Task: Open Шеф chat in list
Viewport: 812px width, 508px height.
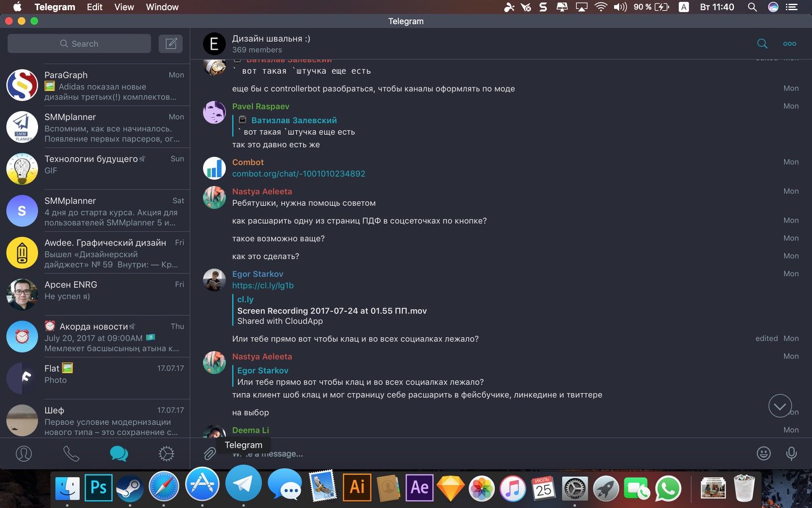Action: tap(95, 419)
